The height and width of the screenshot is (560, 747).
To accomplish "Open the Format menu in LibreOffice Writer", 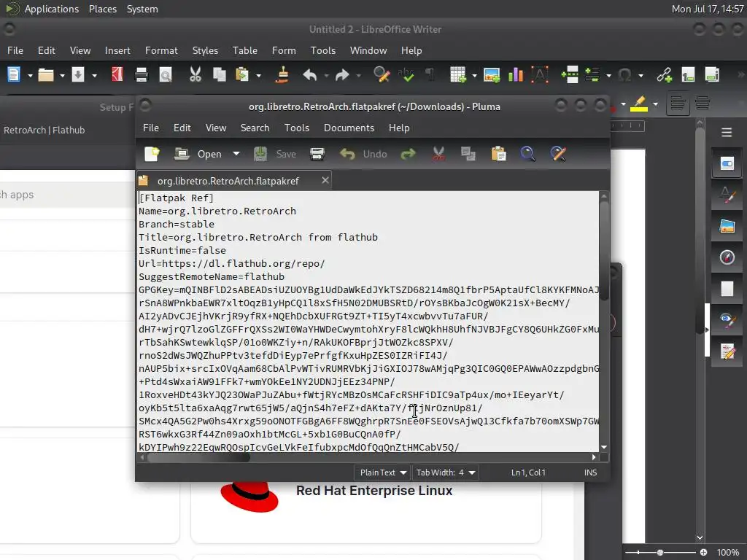I will pos(161,50).
